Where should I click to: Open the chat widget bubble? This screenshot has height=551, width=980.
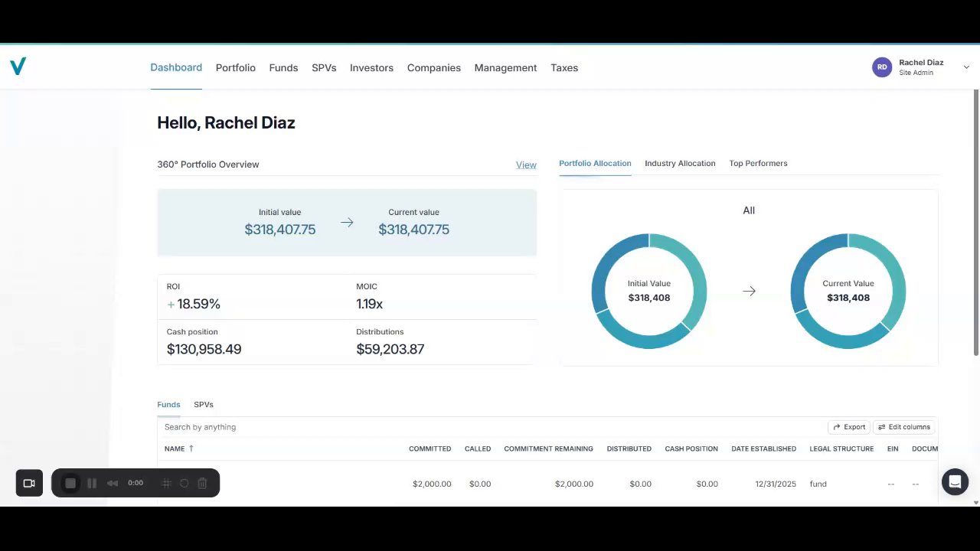955,482
